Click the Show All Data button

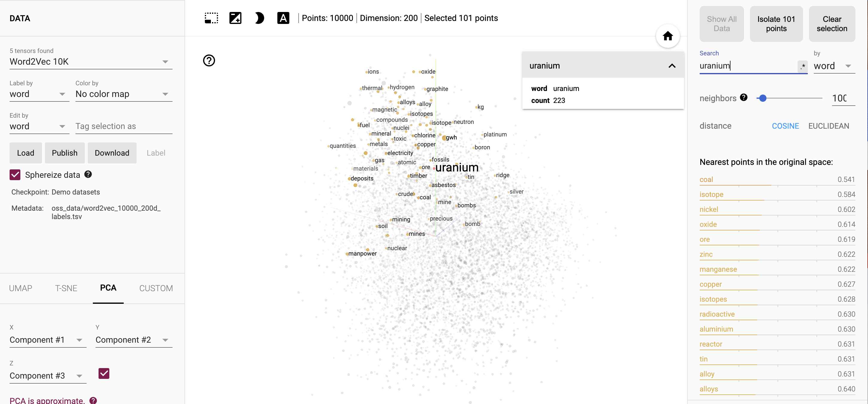pyautogui.click(x=721, y=23)
